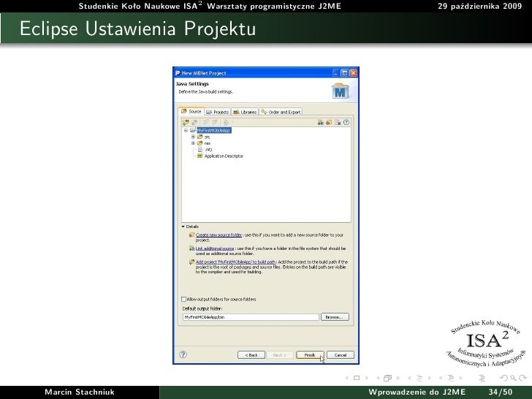
Task: Enable Allow output folders for source folders
Action: tap(183, 300)
